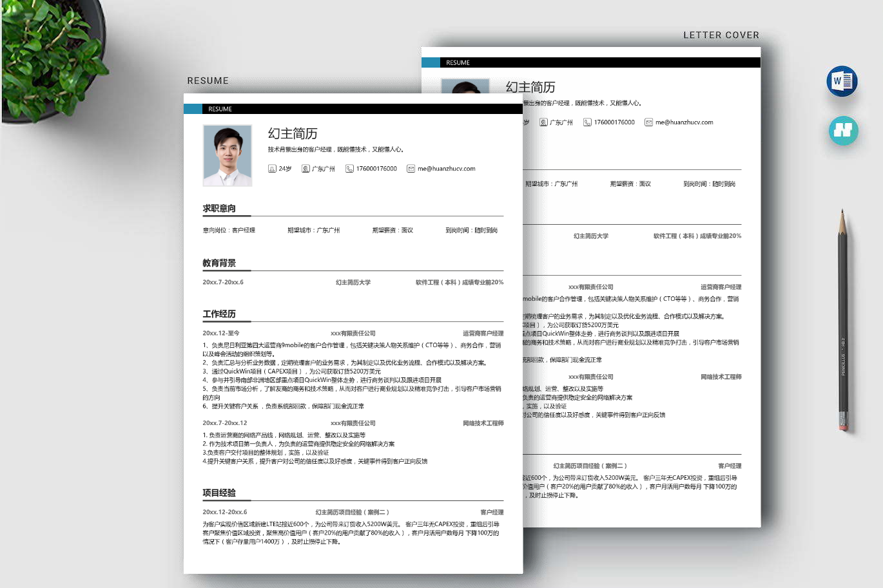Select the 幻主简历 title on the front resume
883x588 pixels.
click(293, 133)
